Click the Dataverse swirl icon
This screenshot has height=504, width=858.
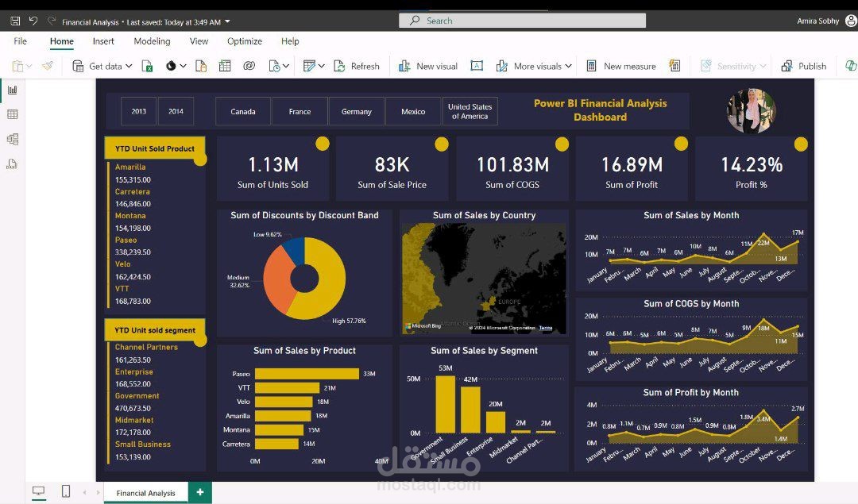(x=249, y=66)
